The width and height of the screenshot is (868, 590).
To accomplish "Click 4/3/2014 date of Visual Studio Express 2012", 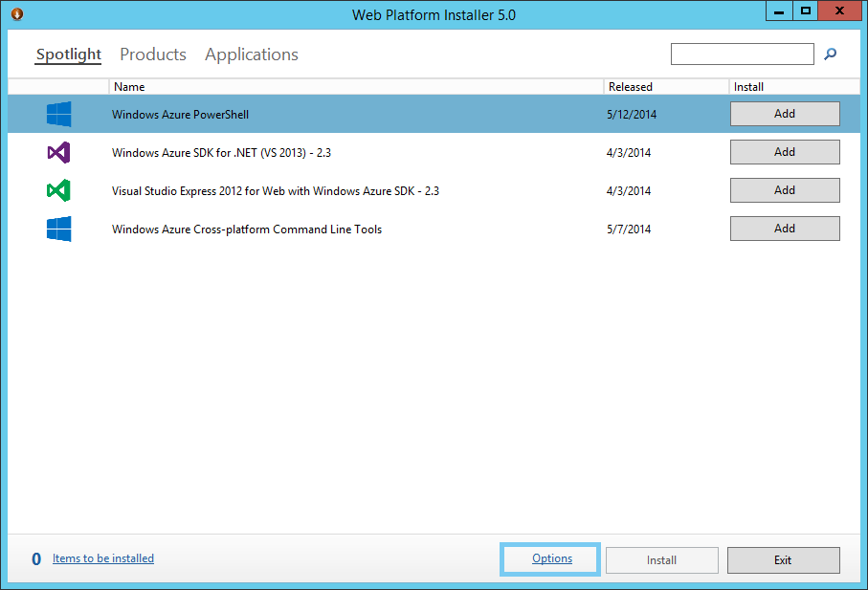I will pos(629,190).
